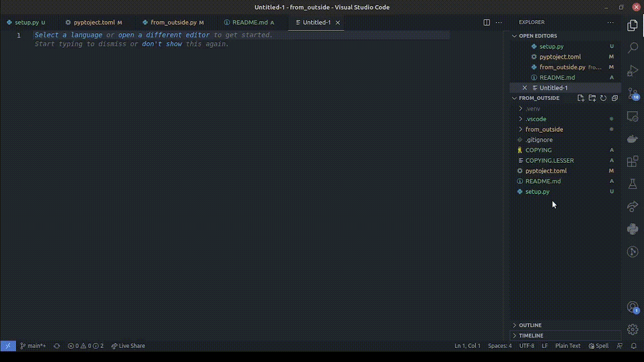Open the Search view icon

pos(632,48)
